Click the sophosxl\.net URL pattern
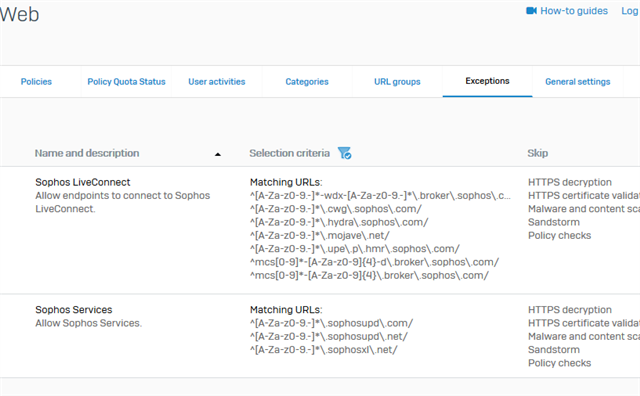 coord(324,350)
